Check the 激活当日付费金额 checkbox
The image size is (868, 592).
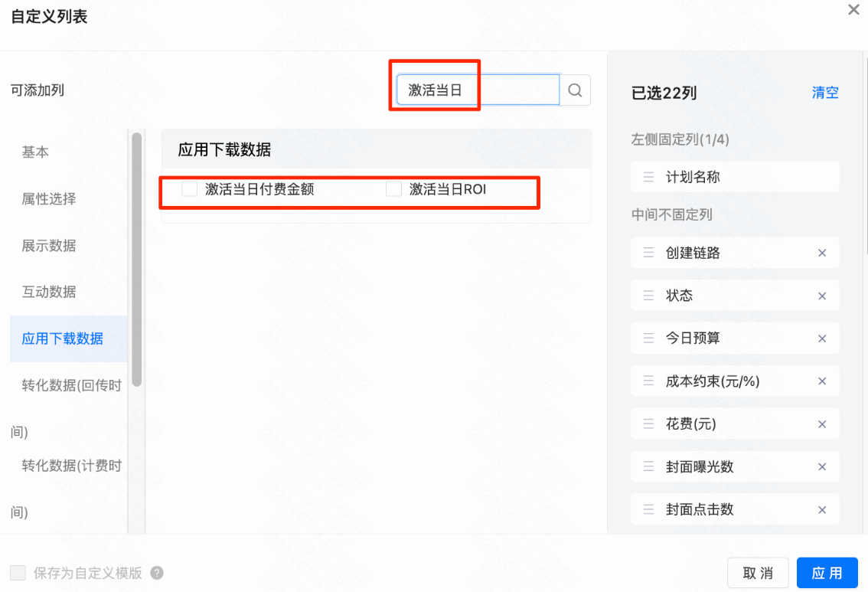click(189, 188)
